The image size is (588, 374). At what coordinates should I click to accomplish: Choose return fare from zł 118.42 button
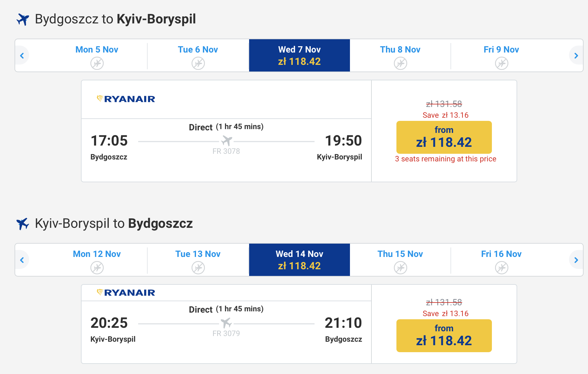(x=444, y=336)
